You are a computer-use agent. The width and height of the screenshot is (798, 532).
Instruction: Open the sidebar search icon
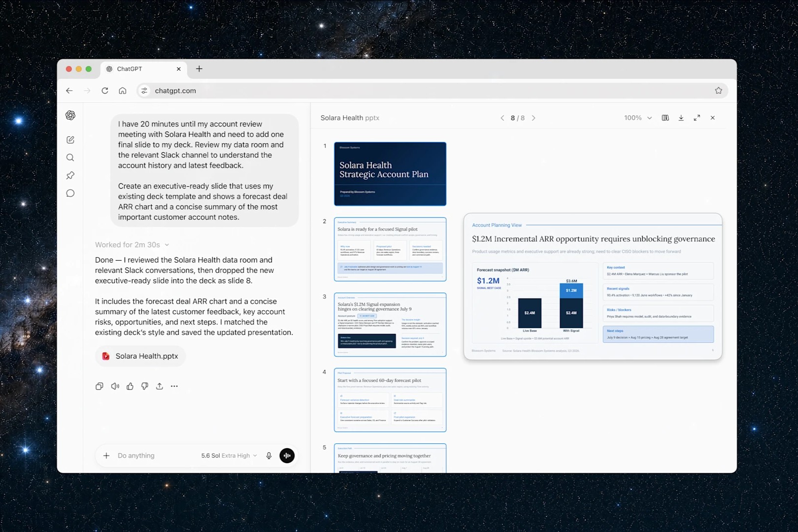point(70,158)
